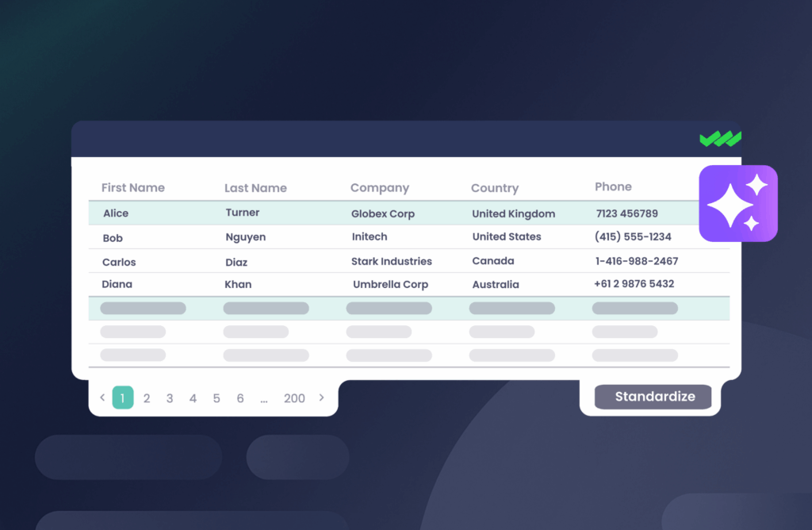This screenshot has width=812, height=530.
Task: Click the Umbrella Corp cell
Action: pos(390,284)
